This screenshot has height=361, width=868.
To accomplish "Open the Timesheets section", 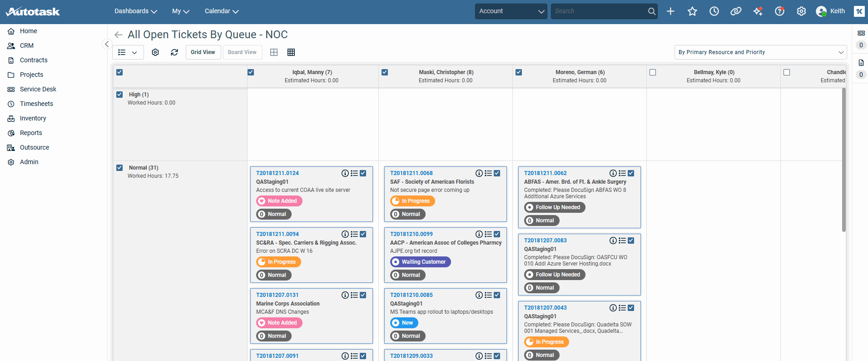I will (x=36, y=104).
